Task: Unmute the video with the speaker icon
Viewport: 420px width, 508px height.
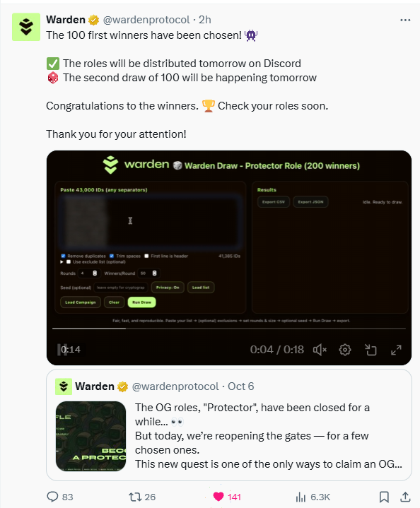Action: coord(320,350)
